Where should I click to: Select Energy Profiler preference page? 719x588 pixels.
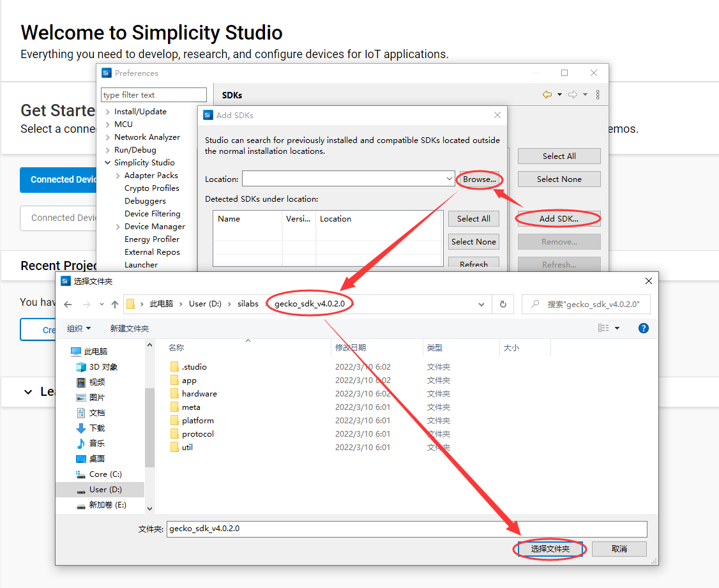click(x=152, y=239)
